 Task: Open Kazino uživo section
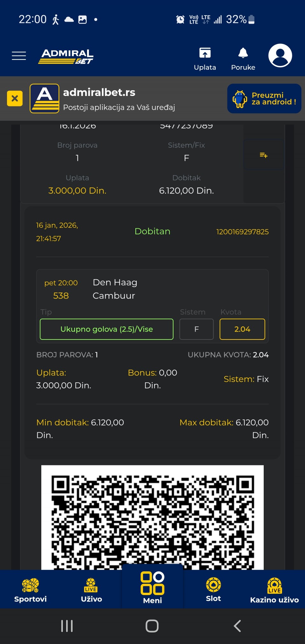(274, 590)
